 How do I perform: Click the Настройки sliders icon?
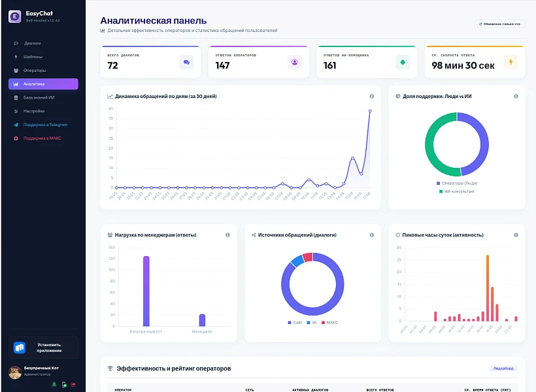click(16, 111)
